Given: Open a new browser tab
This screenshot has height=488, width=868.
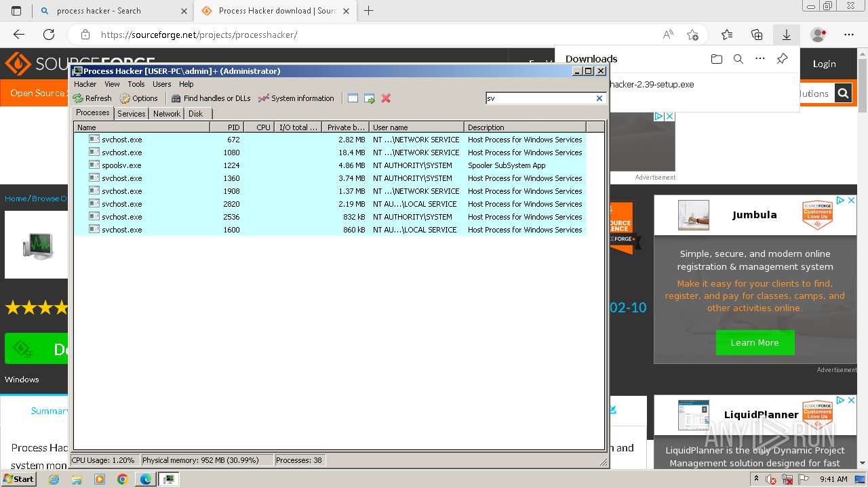Looking at the screenshot, I should tap(369, 11).
